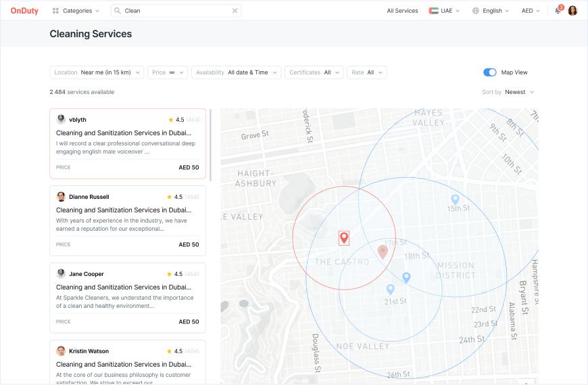Click the vblyth provider name
588x385 pixels.
point(78,120)
